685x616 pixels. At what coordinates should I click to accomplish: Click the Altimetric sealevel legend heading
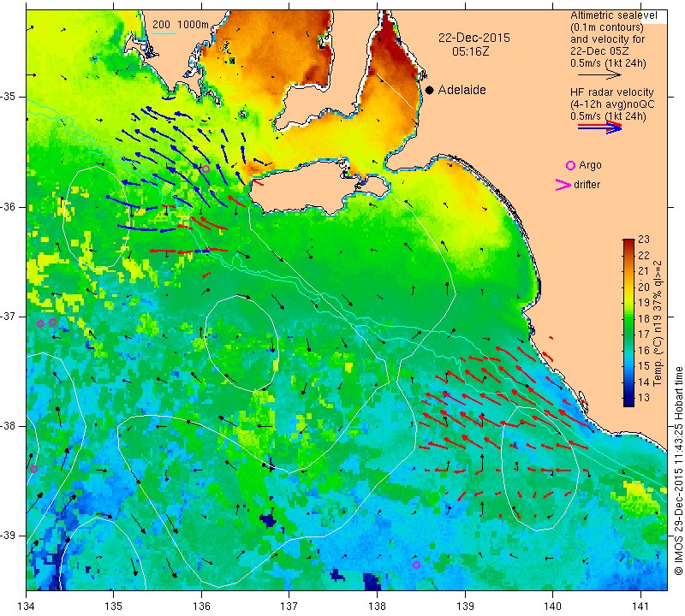click(x=613, y=15)
